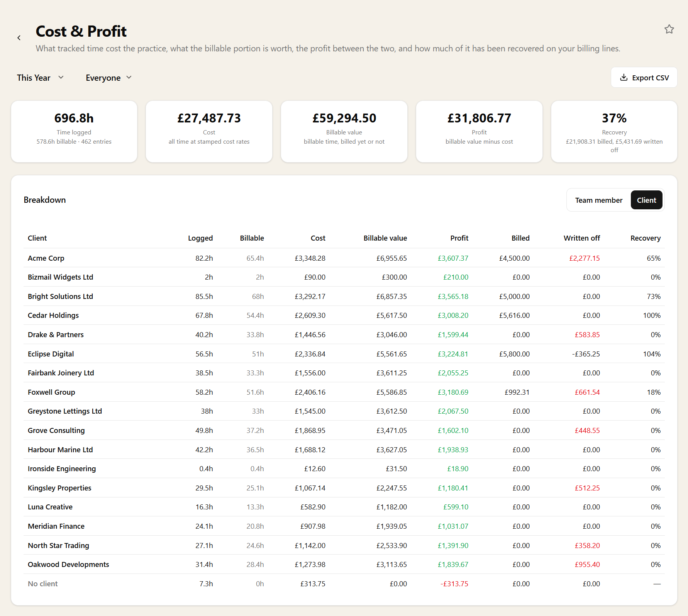Viewport: 688px width, 616px height.
Task: Click the Billable column header
Action: [252, 238]
